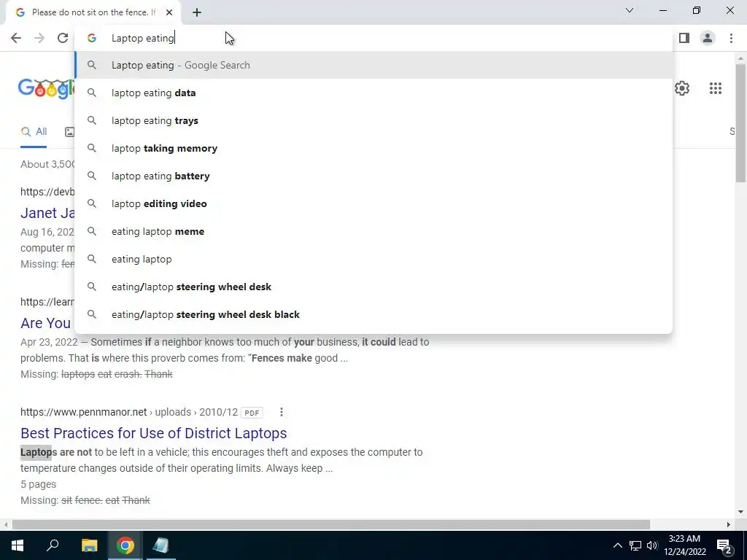Select the plain 'eating laptop' suggestion
This screenshot has width=747, height=560.
coord(373,259)
